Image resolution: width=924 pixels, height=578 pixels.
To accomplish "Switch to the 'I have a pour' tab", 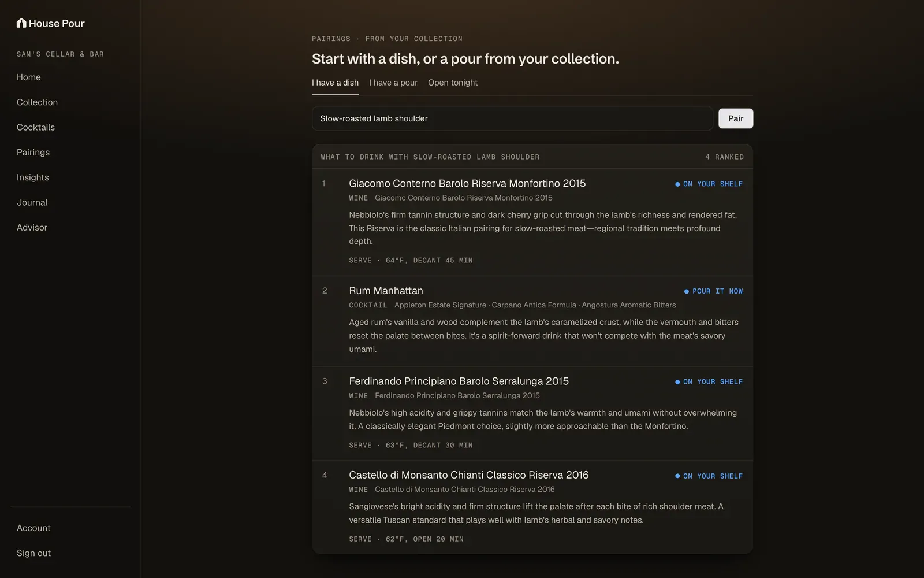I will [393, 83].
